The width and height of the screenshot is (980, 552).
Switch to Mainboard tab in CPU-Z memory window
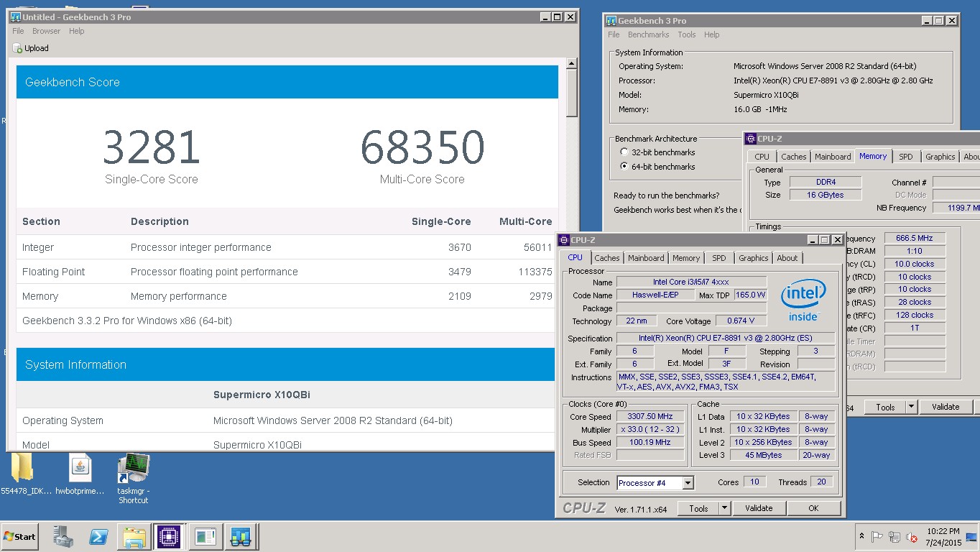pos(833,157)
